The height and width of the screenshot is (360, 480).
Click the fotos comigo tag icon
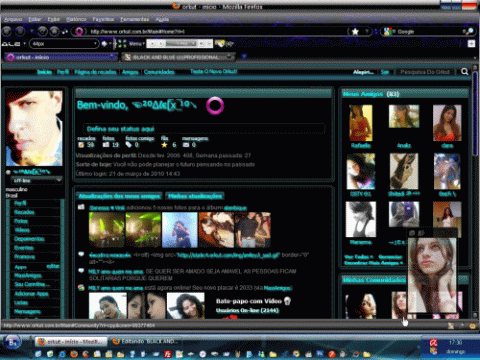coord(129,145)
